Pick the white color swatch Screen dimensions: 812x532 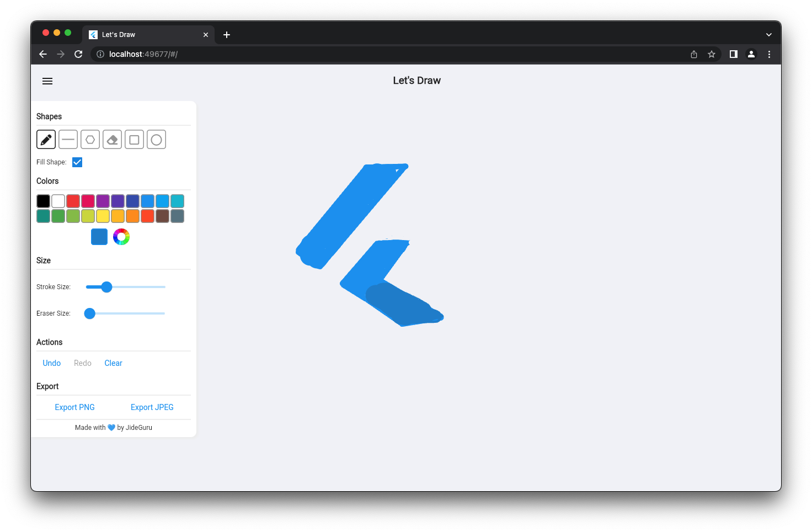(x=58, y=201)
